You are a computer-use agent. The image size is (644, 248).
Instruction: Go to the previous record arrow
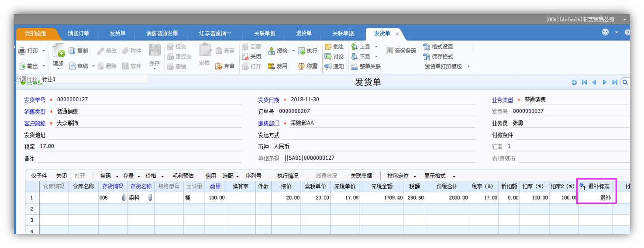(x=594, y=82)
